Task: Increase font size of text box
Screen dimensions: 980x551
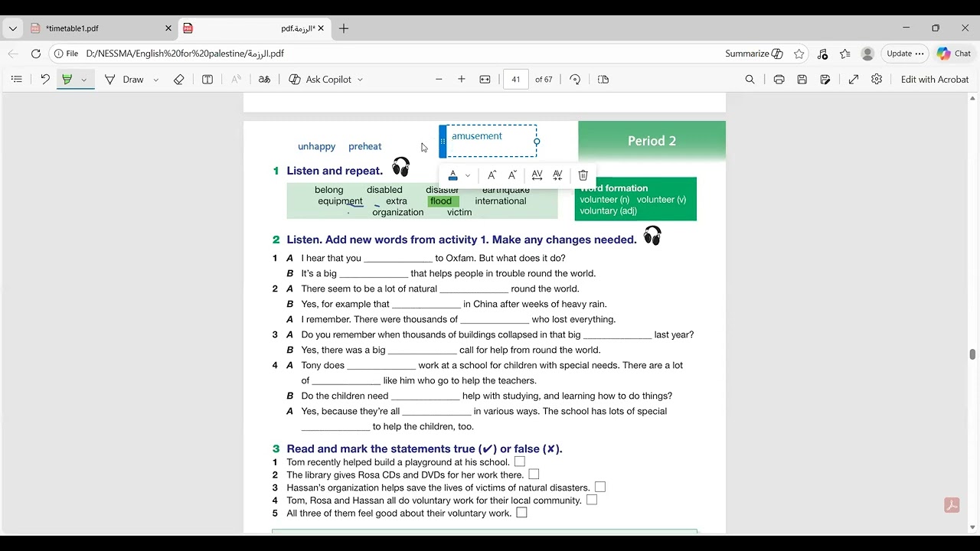Action: tap(492, 175)
